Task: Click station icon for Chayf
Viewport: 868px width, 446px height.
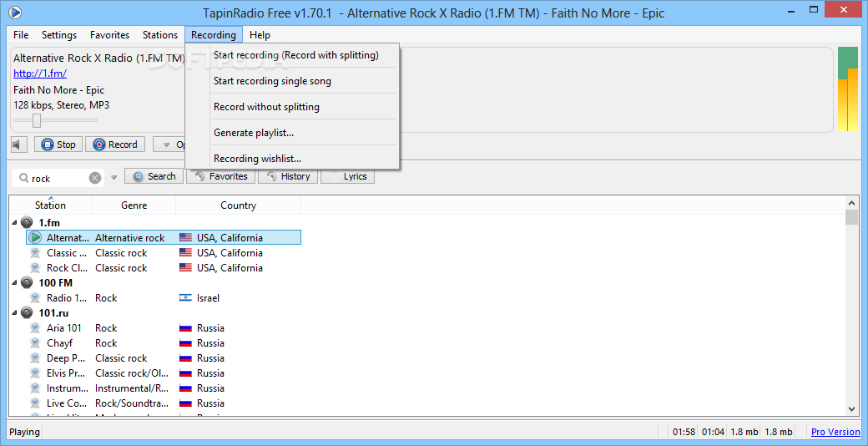Action: [x=35, y=343]
